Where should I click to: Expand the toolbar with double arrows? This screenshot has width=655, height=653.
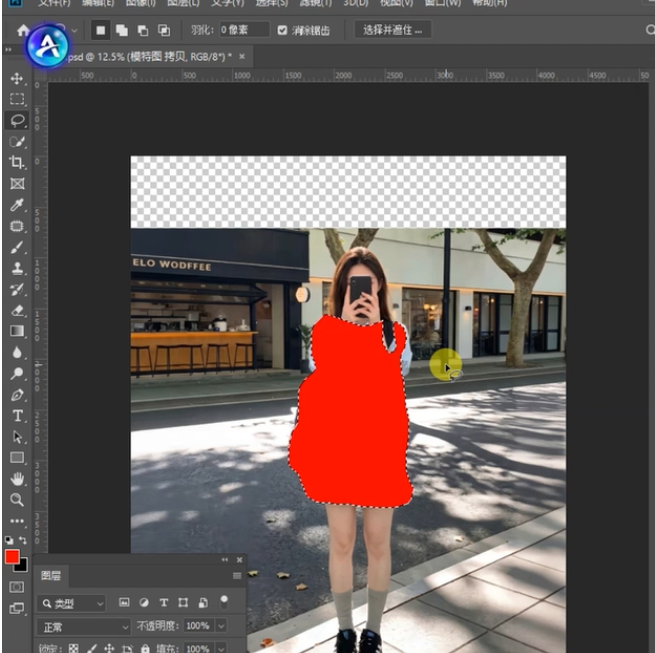[8, 49]
